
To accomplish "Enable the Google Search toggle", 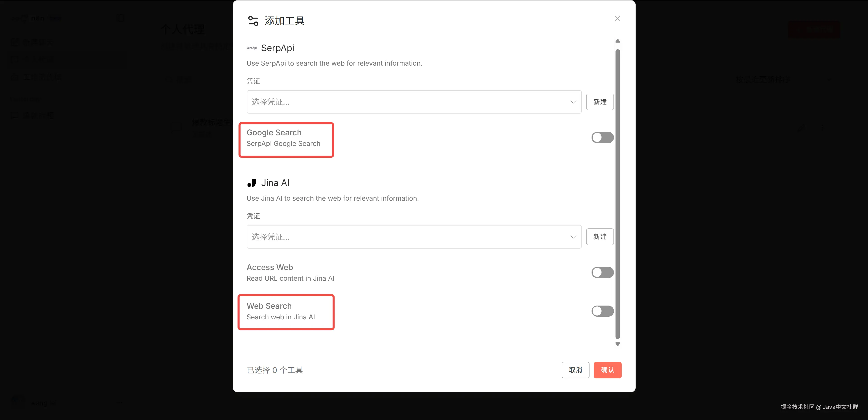I will tap(602, 138).
